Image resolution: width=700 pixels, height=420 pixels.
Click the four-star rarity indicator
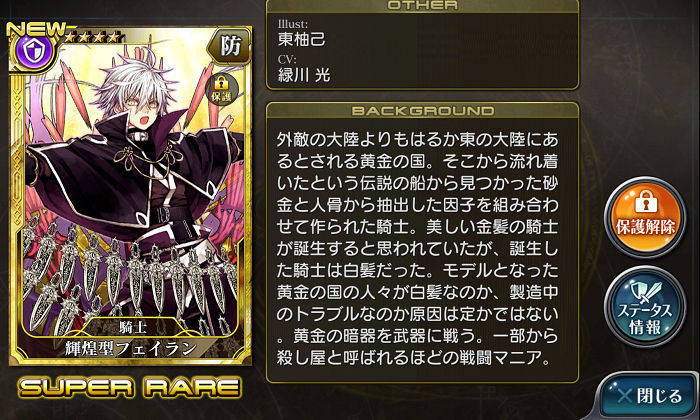93,37
